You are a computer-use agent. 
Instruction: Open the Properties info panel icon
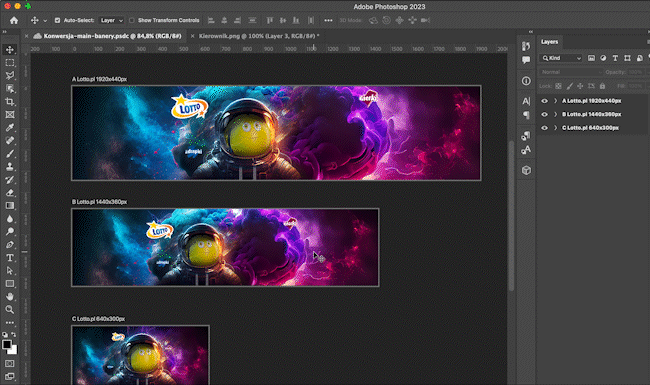click(526, 81)
